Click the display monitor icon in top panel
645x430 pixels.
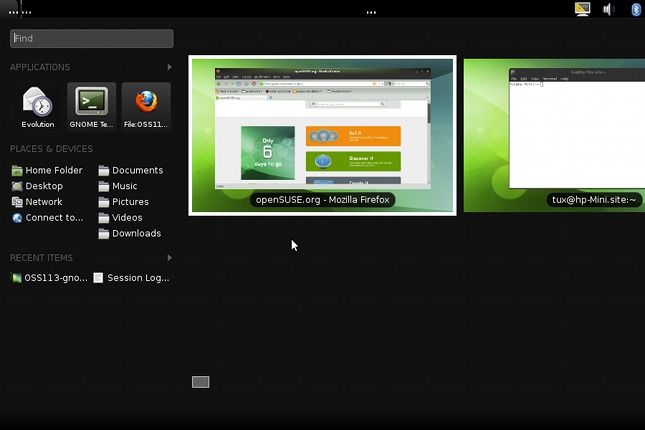click(x=582, y=9)
